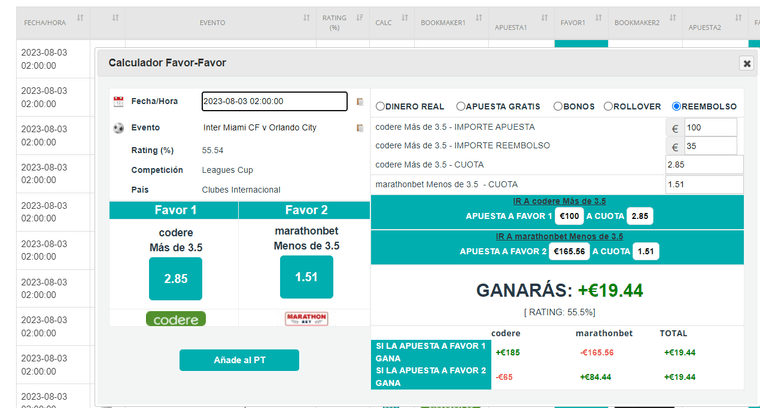Close the Calculador Favor-Favor dialog
The image size is (760, 408).
(746, 63)
